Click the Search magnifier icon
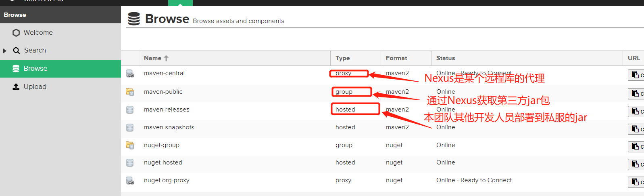Screen dimensions: 644x196 [17, 51]
